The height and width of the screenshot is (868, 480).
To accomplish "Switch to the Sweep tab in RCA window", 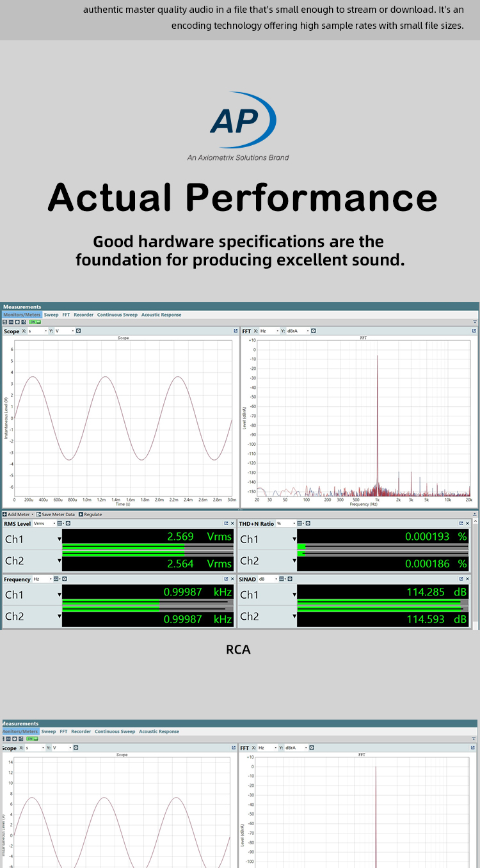I will coord(51,315).
